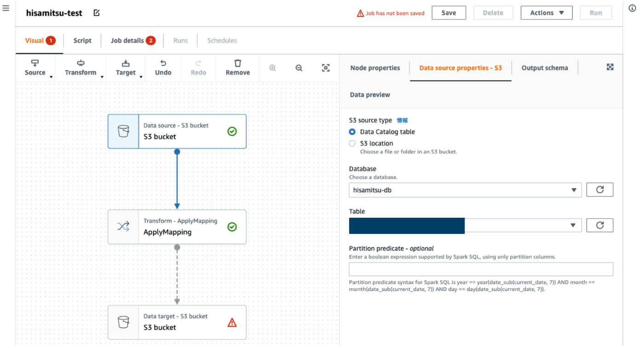Expand the Data preview section
The image size is (644, 348).
370,95
